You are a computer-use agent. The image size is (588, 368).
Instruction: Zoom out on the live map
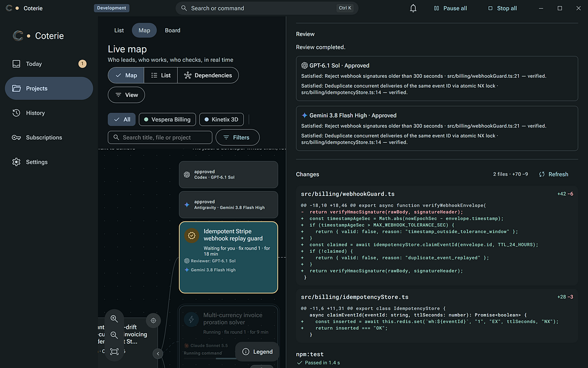coord(115,335)
